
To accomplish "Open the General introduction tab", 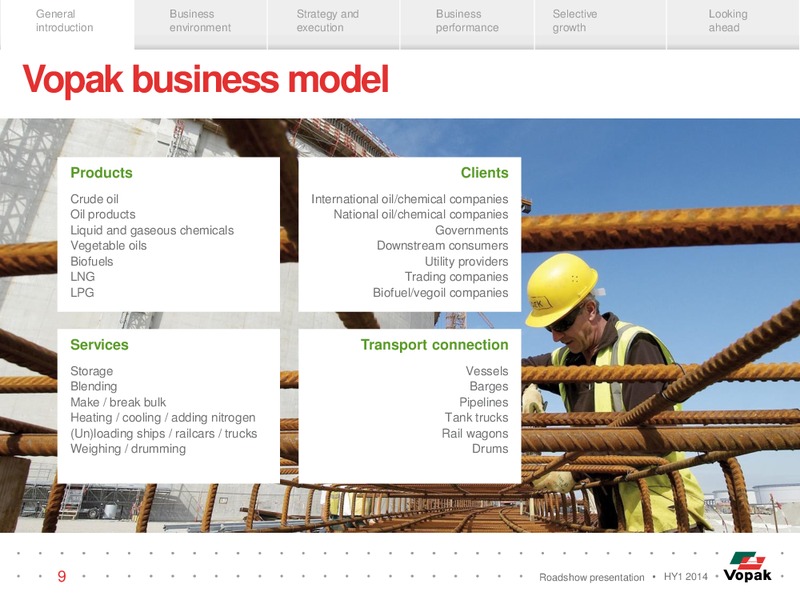I will (67, 24).
